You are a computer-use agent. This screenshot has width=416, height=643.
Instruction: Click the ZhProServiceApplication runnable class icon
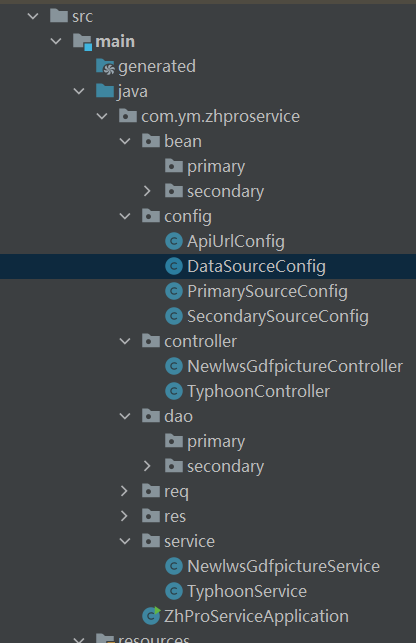pos(151,616)
